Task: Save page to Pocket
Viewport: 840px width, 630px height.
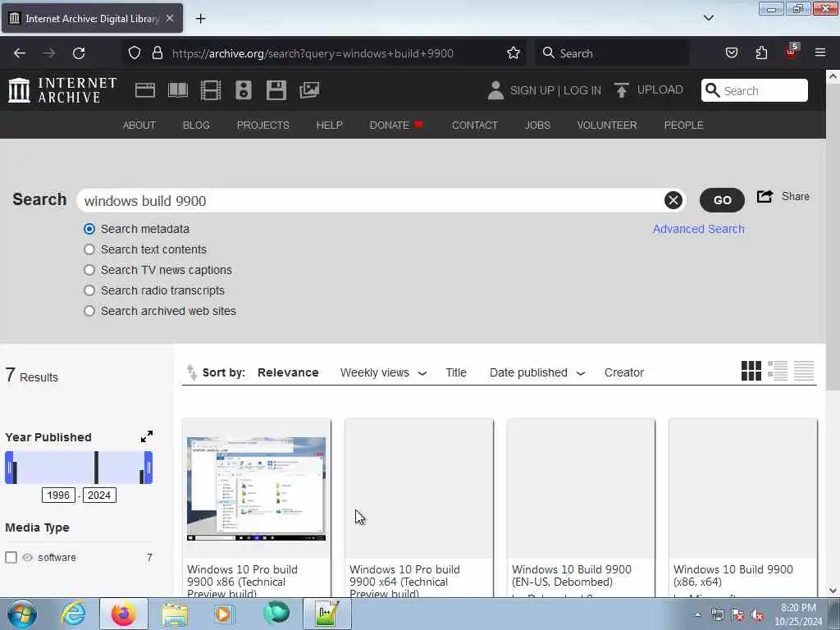Action: [x=732, y=53]
